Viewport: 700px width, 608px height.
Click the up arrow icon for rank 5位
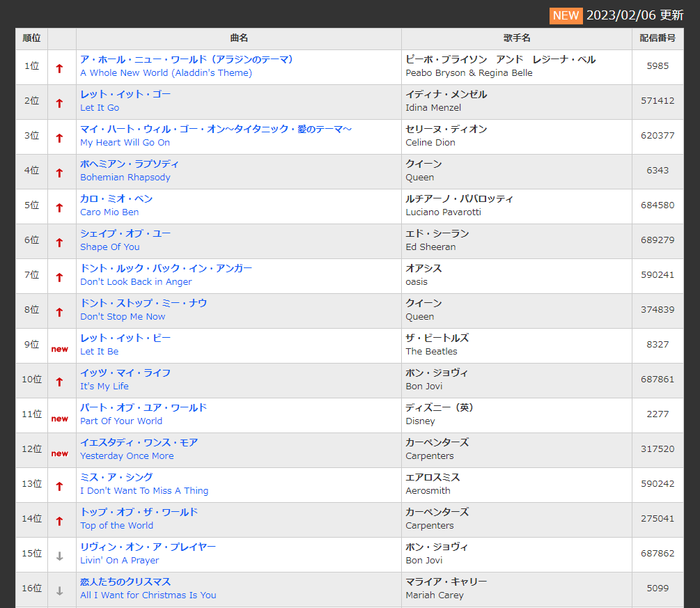(59, 208)
